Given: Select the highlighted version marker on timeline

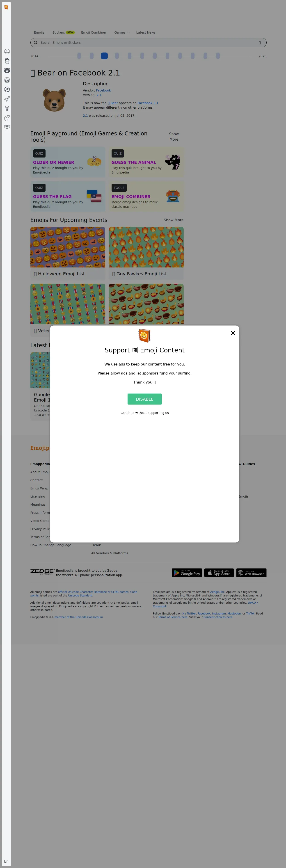Looking at the screenshot, I should point(104,56).
